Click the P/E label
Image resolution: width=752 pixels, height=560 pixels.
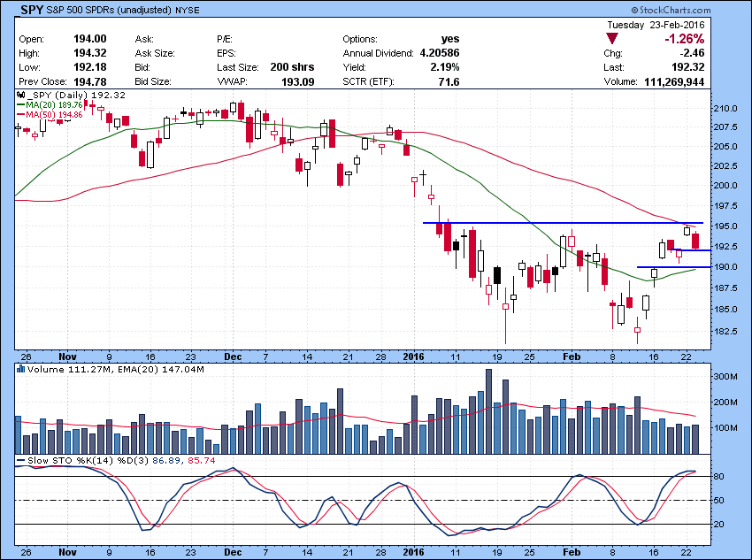pos(225,39)
